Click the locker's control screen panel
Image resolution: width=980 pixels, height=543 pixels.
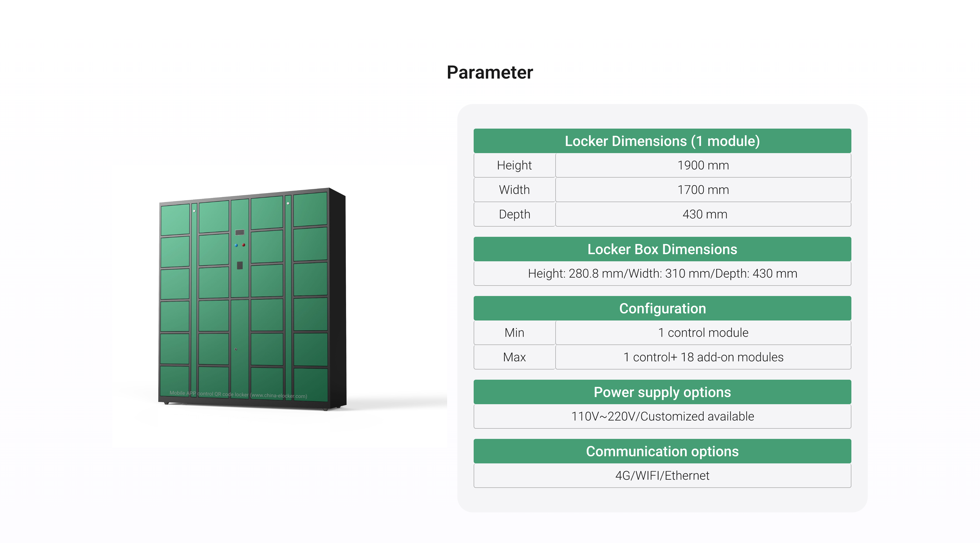pos(240,232)
